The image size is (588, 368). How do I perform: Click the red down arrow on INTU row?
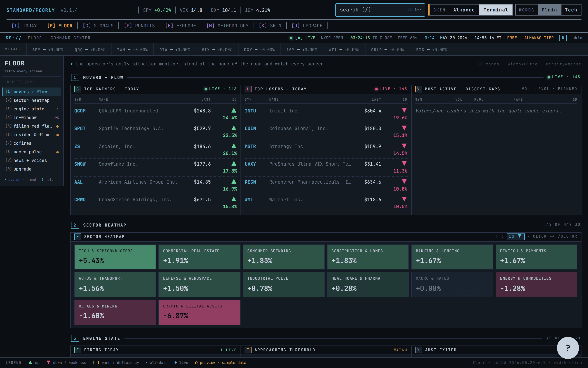pos(404,110)
